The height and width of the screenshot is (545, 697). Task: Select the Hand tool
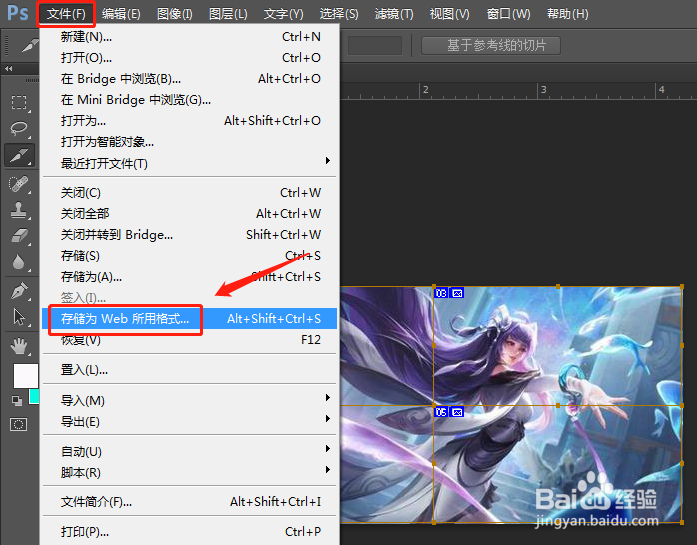coord(19,346)
